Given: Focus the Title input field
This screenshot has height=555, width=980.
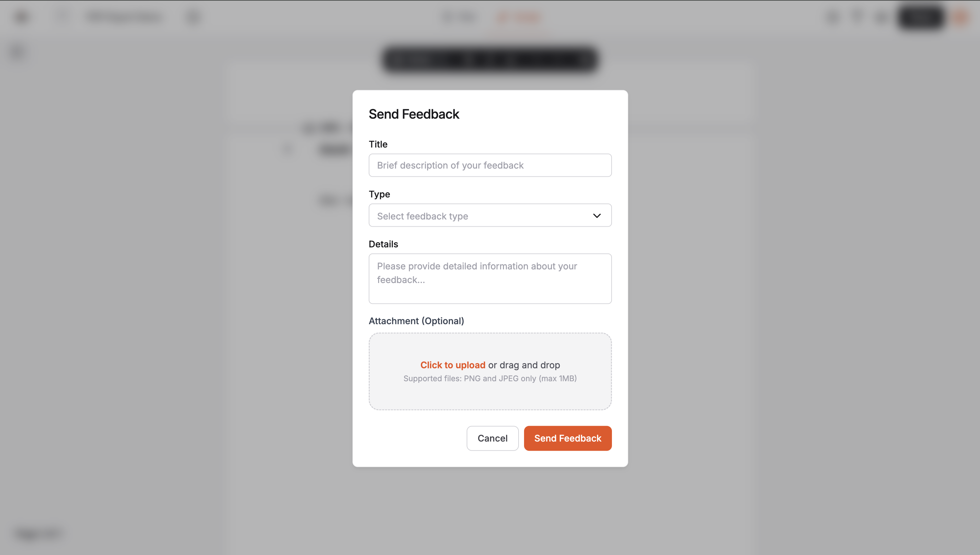Looking at the screenshot, I should point(490,165).
